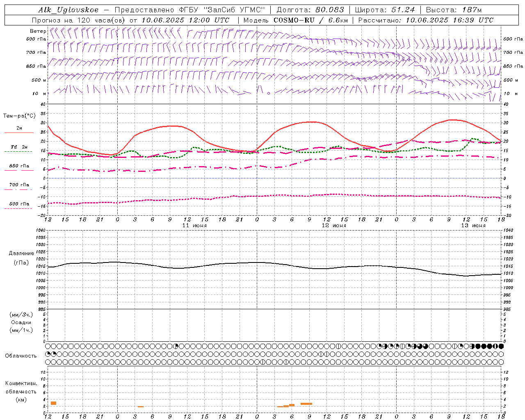Click the forecast start time 10.06.2025 12:00 UTC
The height and width of the screenshot is (420, 525).
[185, 20]
